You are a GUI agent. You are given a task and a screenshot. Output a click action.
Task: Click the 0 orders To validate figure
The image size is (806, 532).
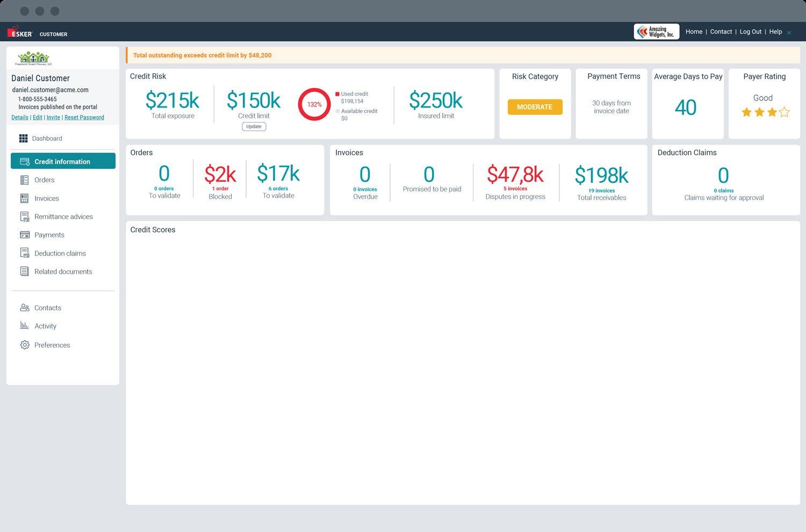[164, 174]
